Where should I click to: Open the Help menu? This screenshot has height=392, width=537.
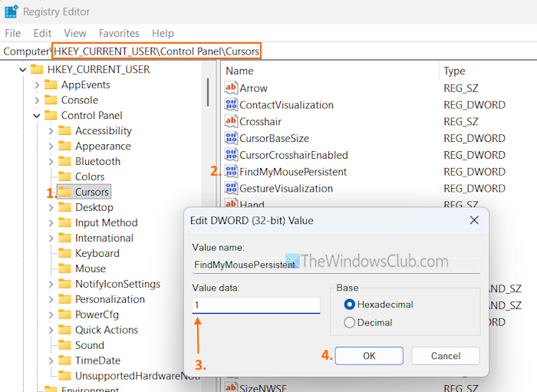coord(163,33)
